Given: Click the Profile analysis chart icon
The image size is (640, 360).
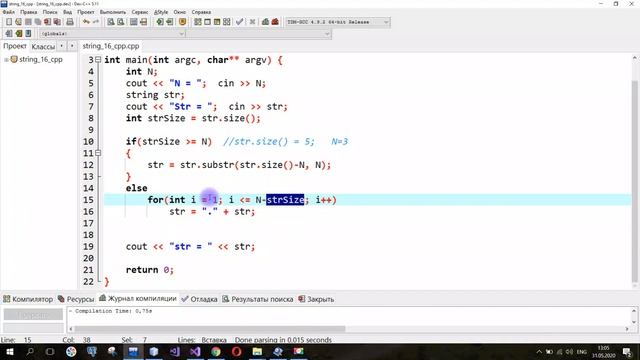Looking at the screenshot, I should tap(265, 22).
